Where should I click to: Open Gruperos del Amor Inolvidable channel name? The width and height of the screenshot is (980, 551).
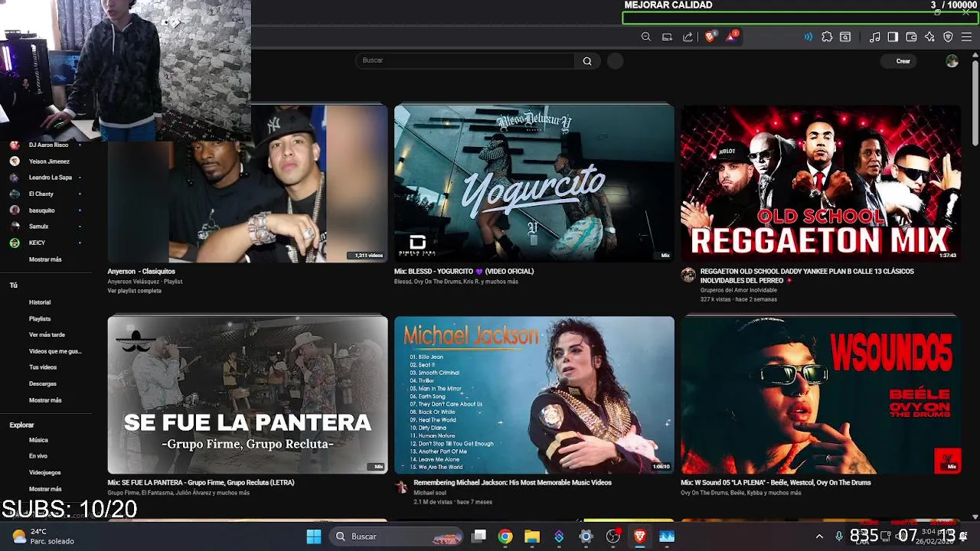pos(738,290)
